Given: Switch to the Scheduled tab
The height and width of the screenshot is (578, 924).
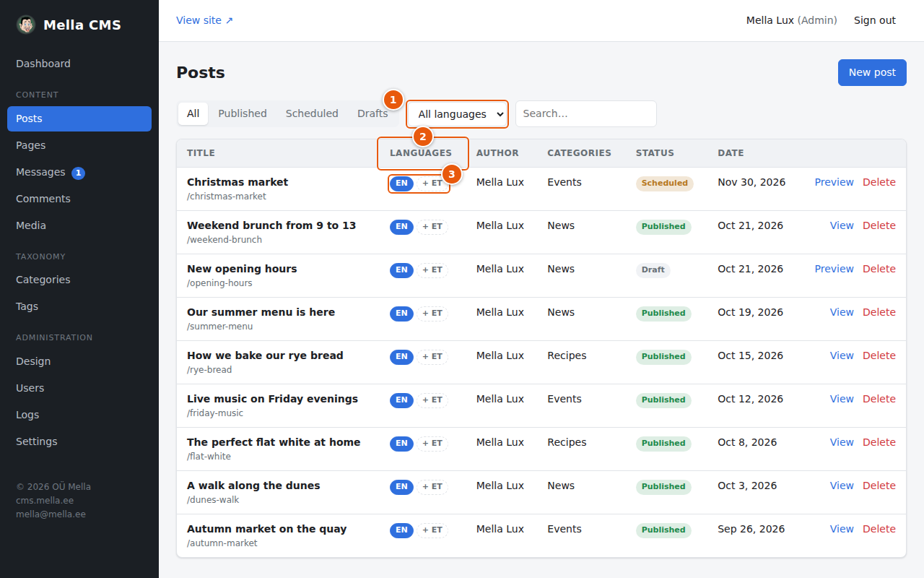Looking at the screenshot, I should (312, 113).
